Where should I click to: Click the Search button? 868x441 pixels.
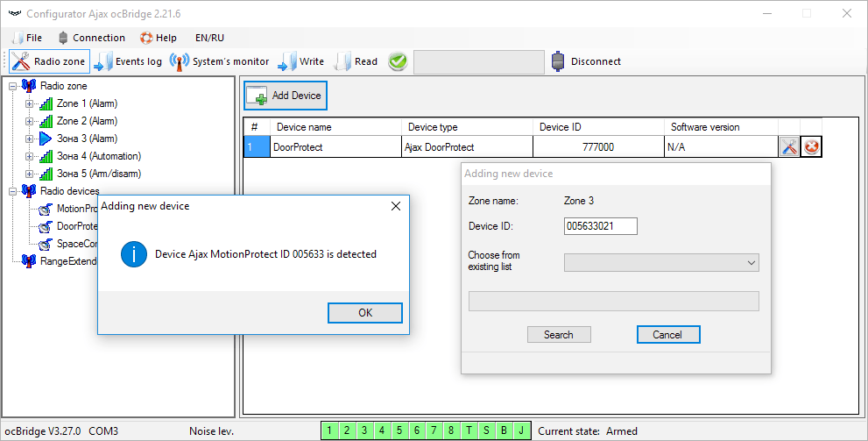tap(559, 335)
